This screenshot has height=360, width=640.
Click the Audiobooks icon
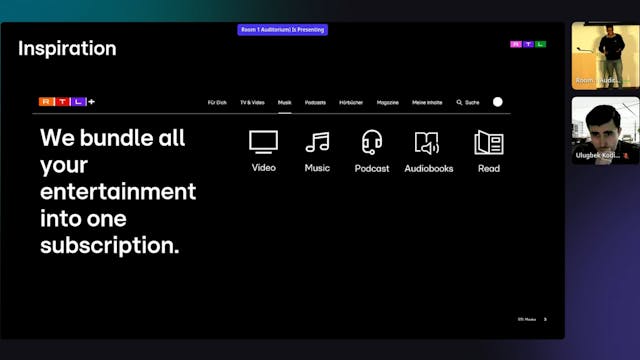[427, 143]
